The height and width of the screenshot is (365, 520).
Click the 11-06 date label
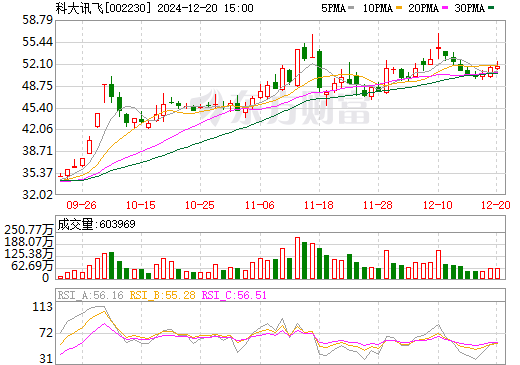259,205
